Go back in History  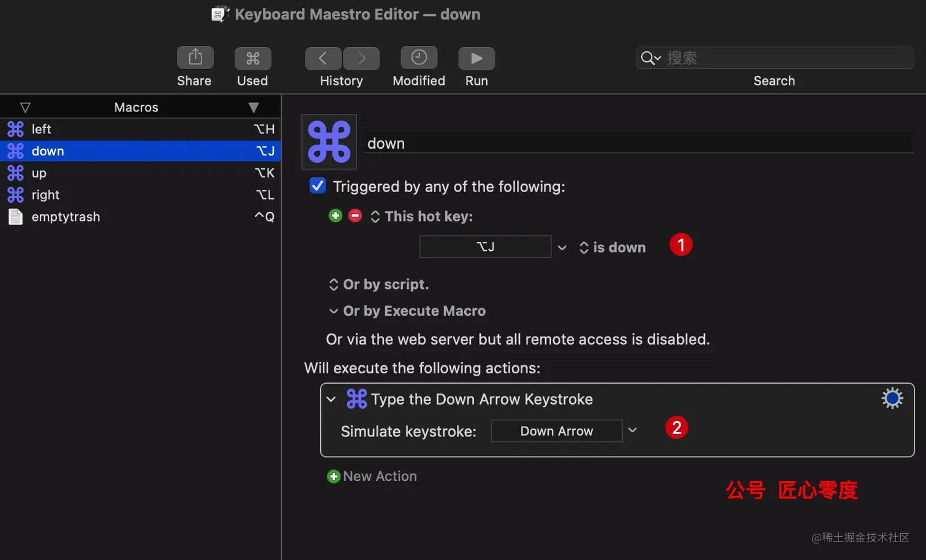tap(323, 58)
